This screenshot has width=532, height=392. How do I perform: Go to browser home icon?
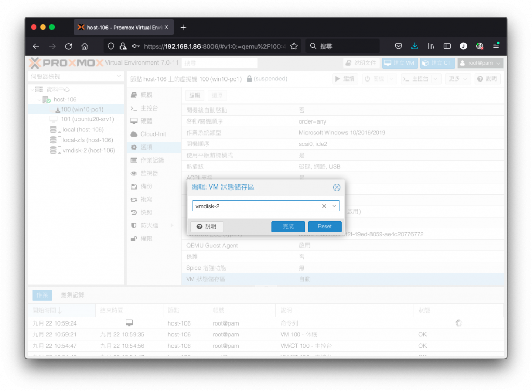pos(85,46)
